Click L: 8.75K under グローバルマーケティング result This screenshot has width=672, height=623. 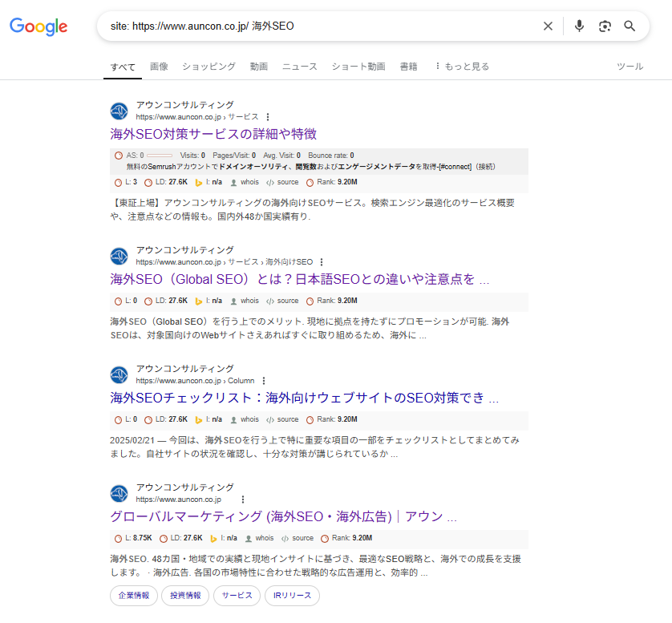pos(133,538)
